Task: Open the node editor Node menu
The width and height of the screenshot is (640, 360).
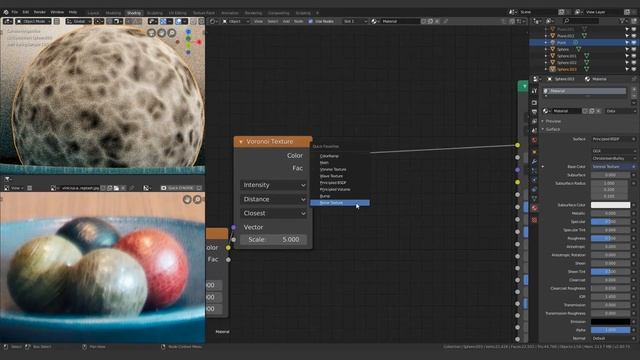Action: click(x=298, y=21)
